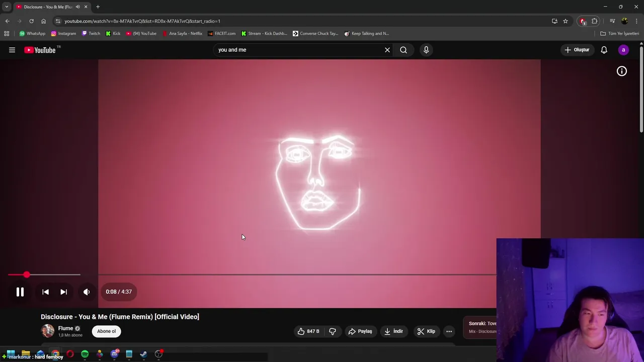The width and height of the screenshot is (644, 362).
Task: Click the magnifier search button
Action: pyautogui.click(x=404, y=50)
